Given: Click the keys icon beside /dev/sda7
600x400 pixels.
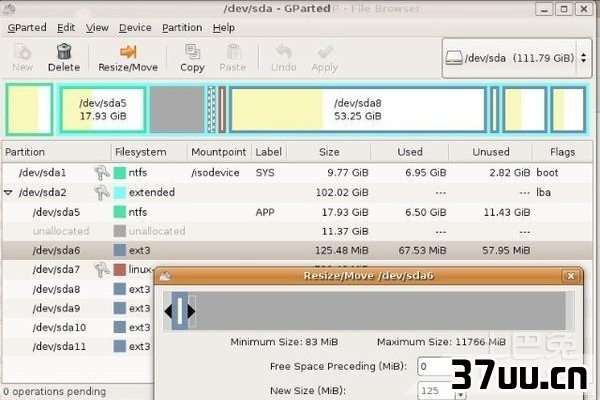Looking at the screenshot, I should 102,269.
